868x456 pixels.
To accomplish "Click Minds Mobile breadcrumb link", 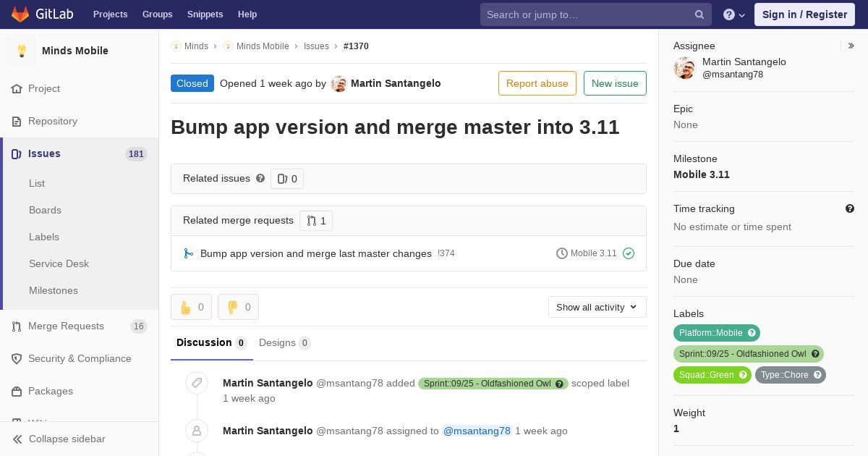I will (263, 46).
